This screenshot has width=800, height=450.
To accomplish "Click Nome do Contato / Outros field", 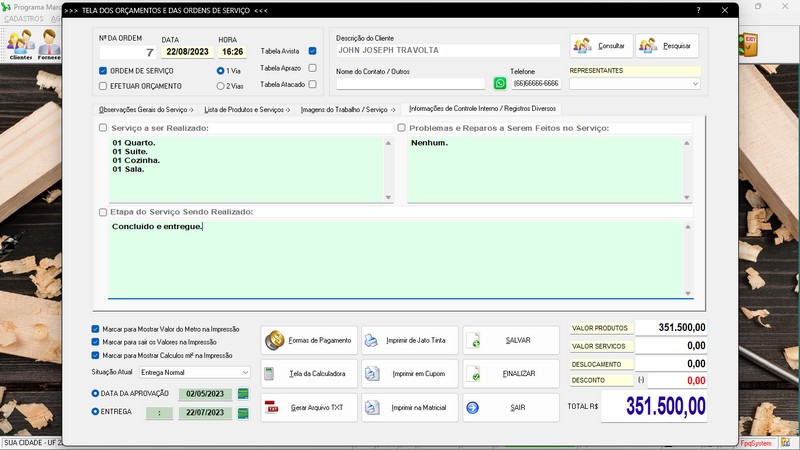I will click(x=410, y=84).
